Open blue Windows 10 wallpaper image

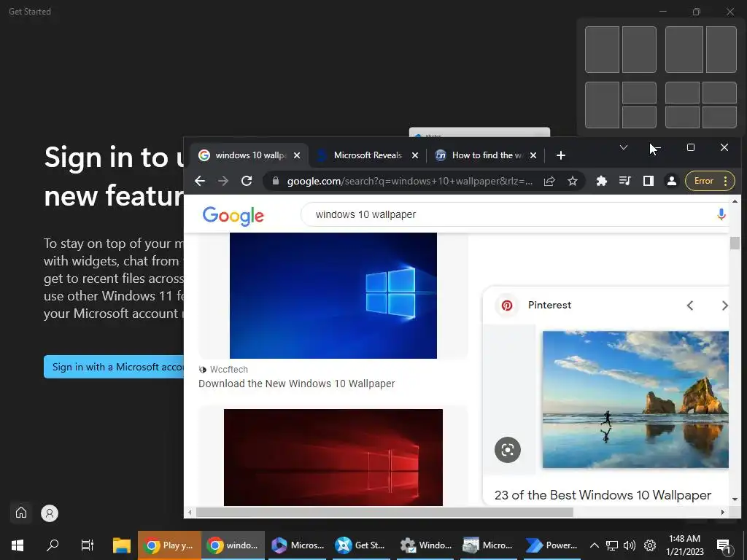(333, 295)
